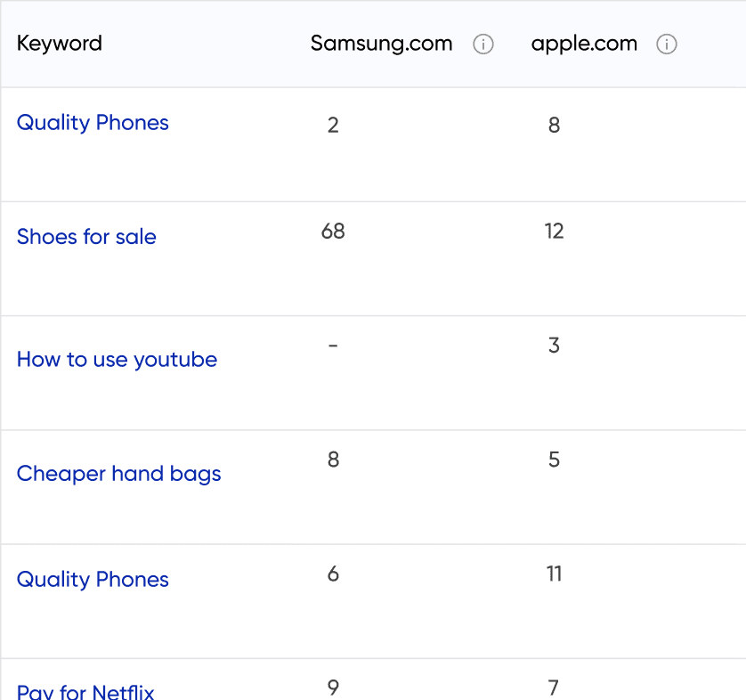Click the Samsung.com value 68 for Shoes for sale
The width and height of the screenshot is (746, 700).
click(x=333, y=231)
